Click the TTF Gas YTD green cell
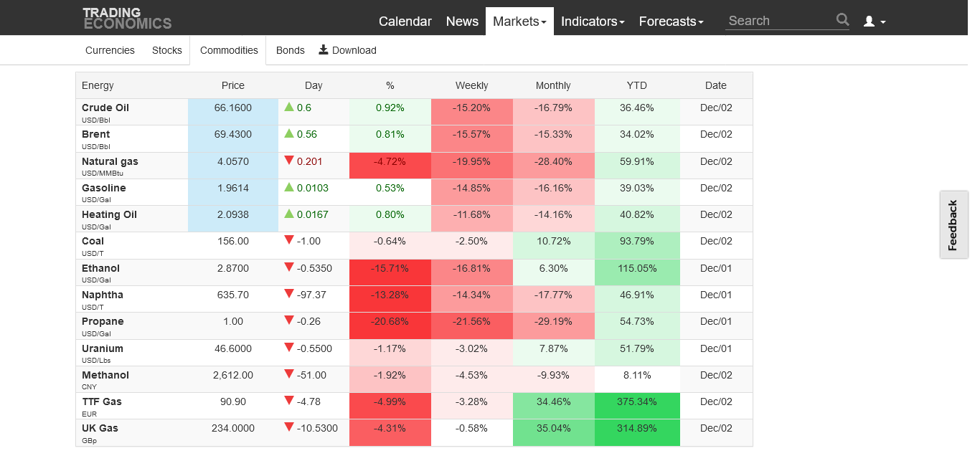 tap(636, 401)
